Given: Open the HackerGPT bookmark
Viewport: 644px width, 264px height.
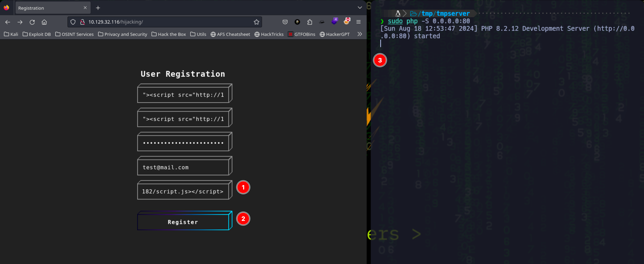Looking at the screenshot, I should click(335, 34).
